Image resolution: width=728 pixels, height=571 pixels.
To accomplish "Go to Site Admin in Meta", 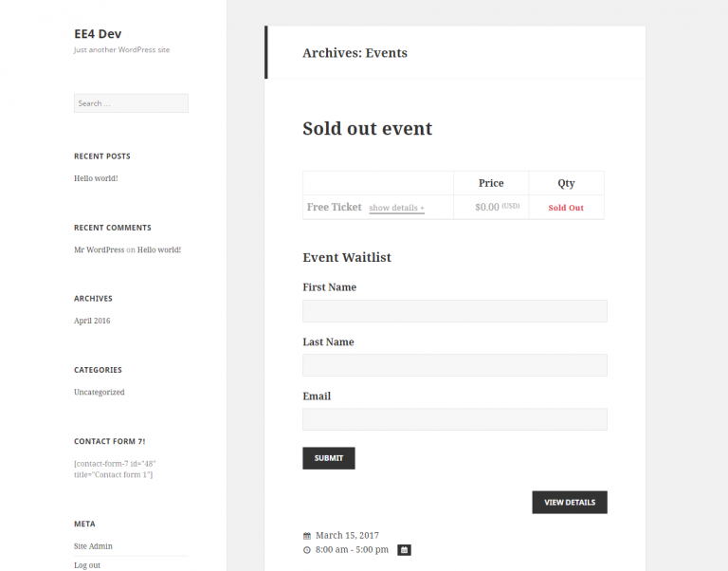I will pyautogui.click(x=93, y=546).
